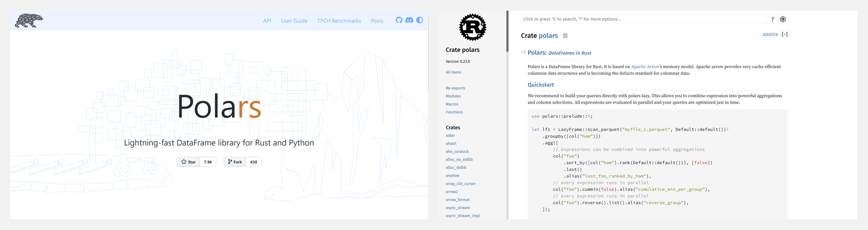868x230 pixels.
Task: Go to Modules in sidebar
Action: click(453, 96)
